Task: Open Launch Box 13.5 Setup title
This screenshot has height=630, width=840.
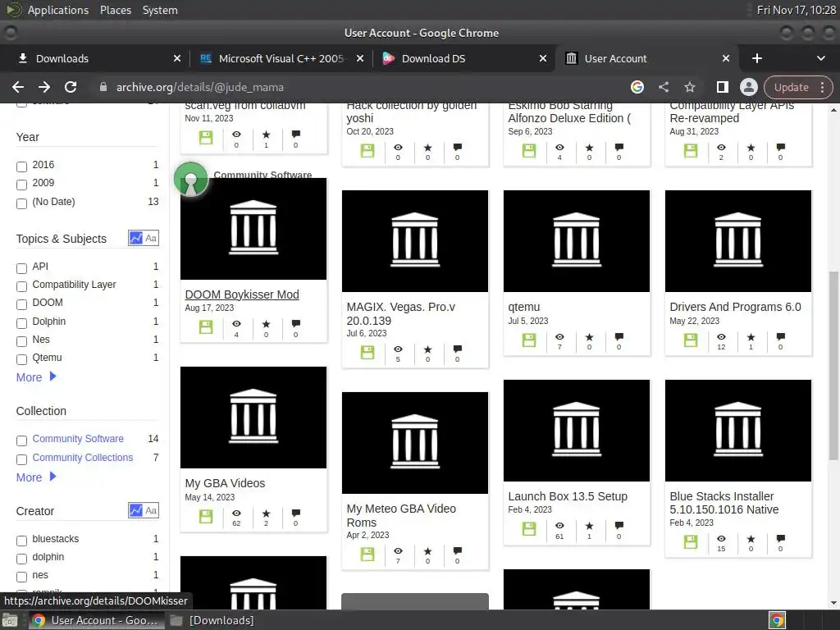Action: (x=568, y=496)
